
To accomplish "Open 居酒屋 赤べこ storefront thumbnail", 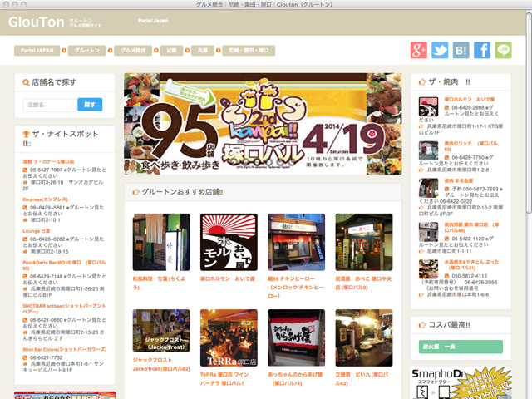I will (x=364, y=242).
